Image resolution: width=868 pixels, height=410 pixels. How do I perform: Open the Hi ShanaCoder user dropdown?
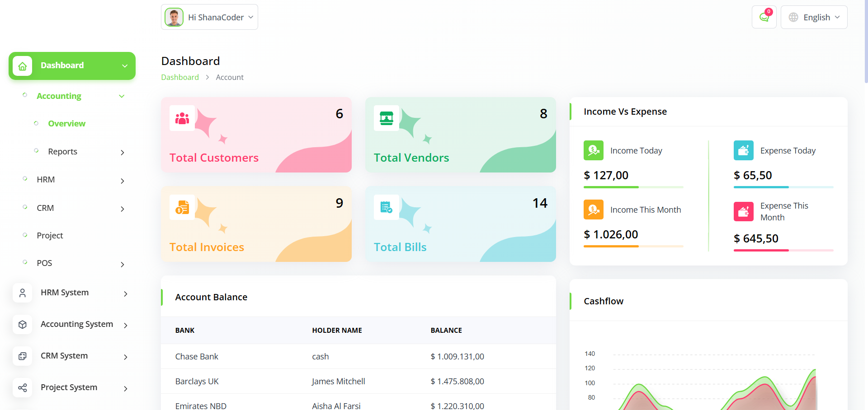tap(209, 17)
